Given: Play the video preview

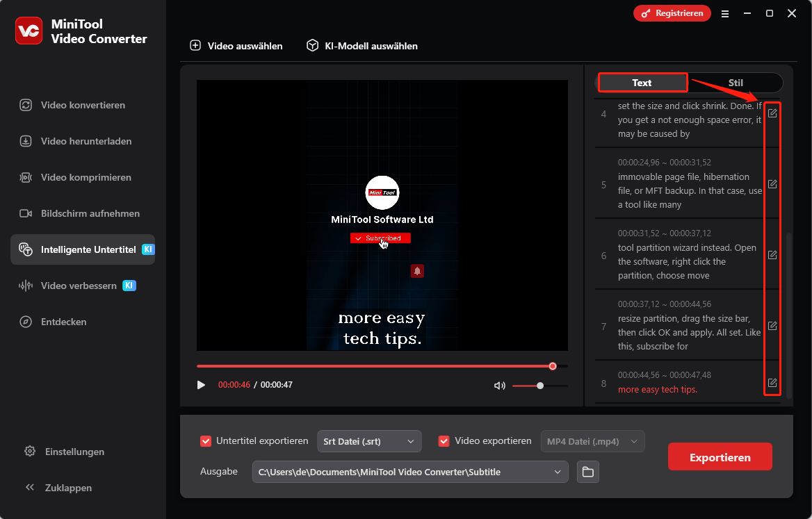Looking at the screenshot, I should pos(201,385).
